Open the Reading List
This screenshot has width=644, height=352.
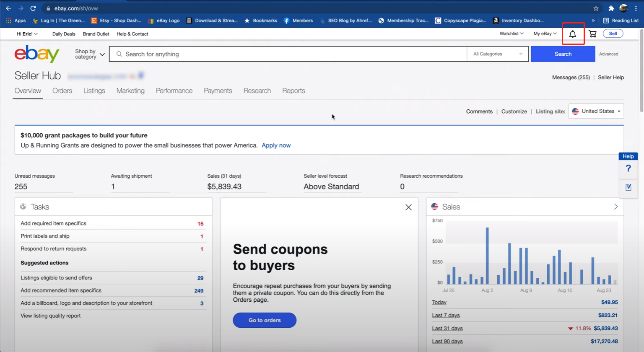[621, 21]
